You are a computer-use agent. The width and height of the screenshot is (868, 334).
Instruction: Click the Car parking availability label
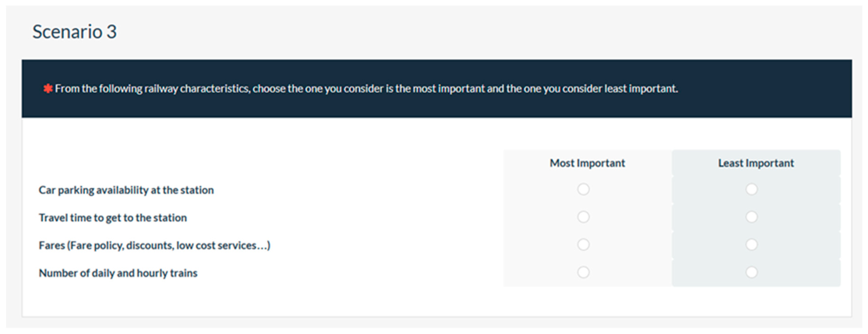[126, 190]
